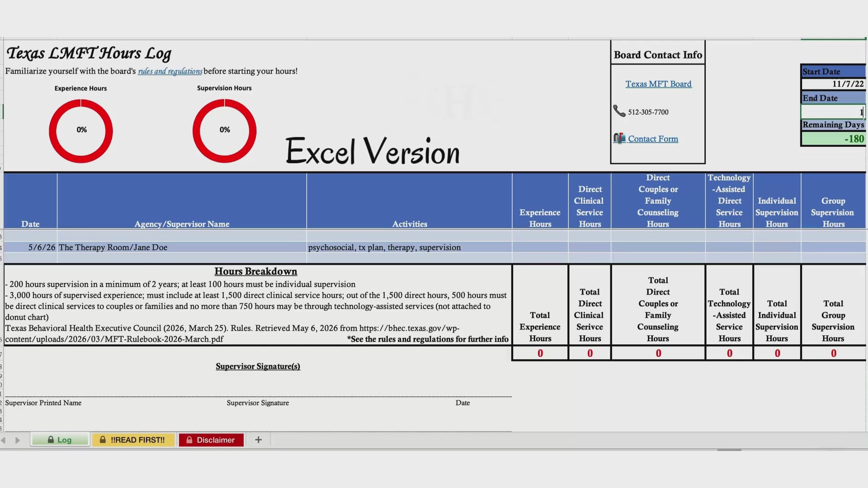Click the next sheet arrow
The width and height of the screenshot is (868, 488).
pyautogui.click(x=18, y=440)
